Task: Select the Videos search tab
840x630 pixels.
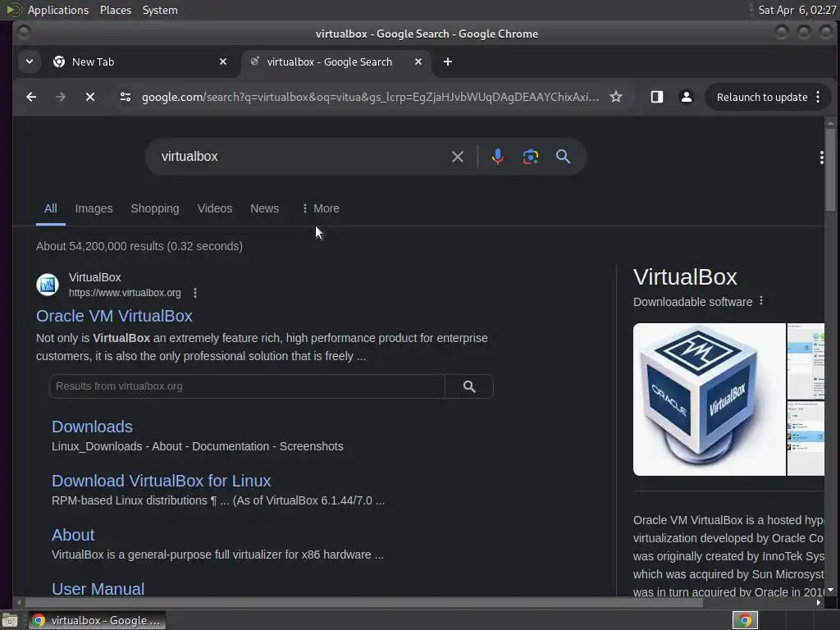Action: [215, 208]
